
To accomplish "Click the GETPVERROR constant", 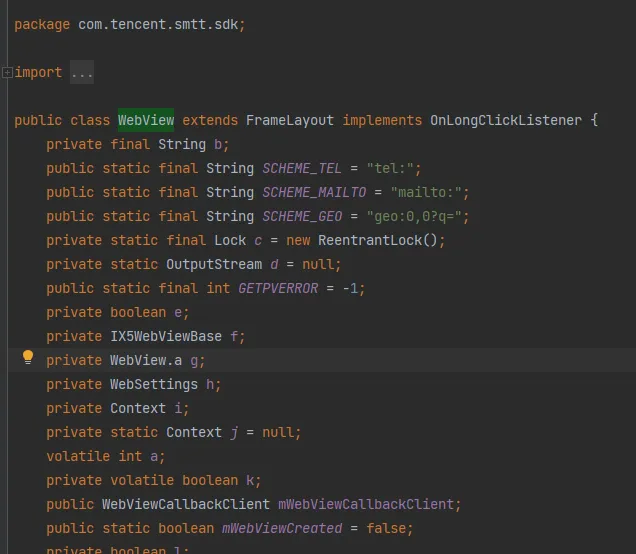I will point(278,288).
